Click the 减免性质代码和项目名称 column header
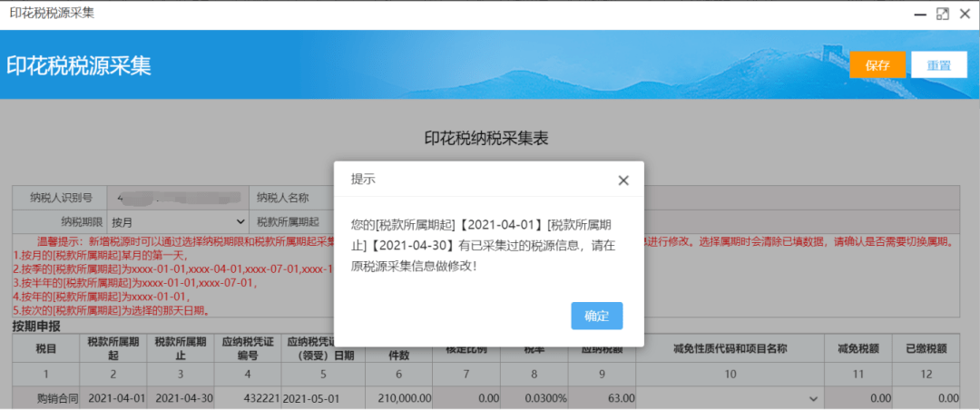The height and width of the screenshot is (410, 980). click(729, 348)
